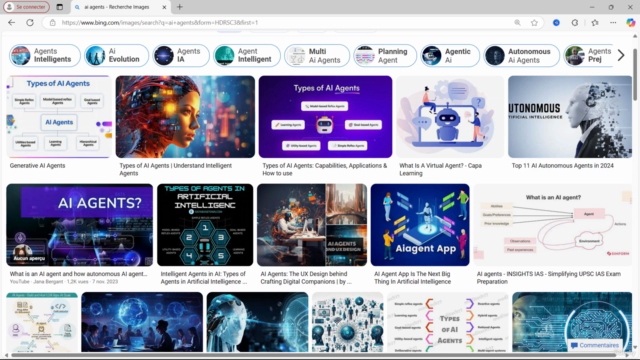Open the Autonomous artificial intelligence robot image

coord(570,117)
